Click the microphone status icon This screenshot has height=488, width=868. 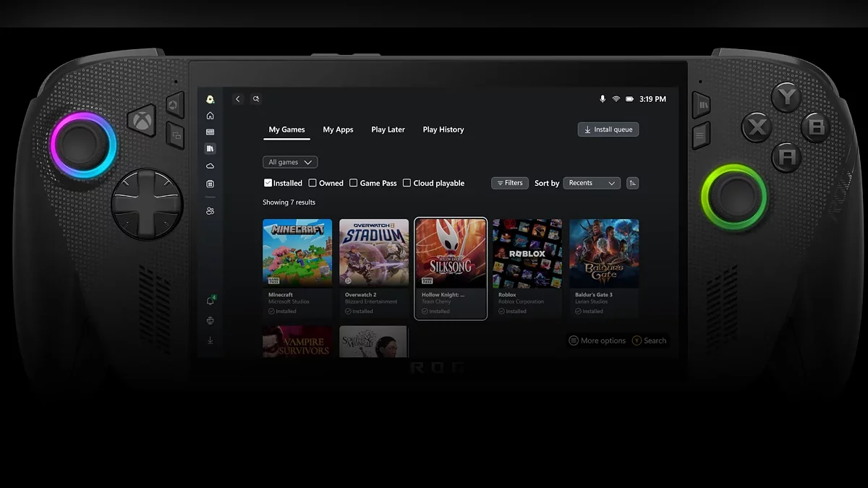[x=603, y=99]
